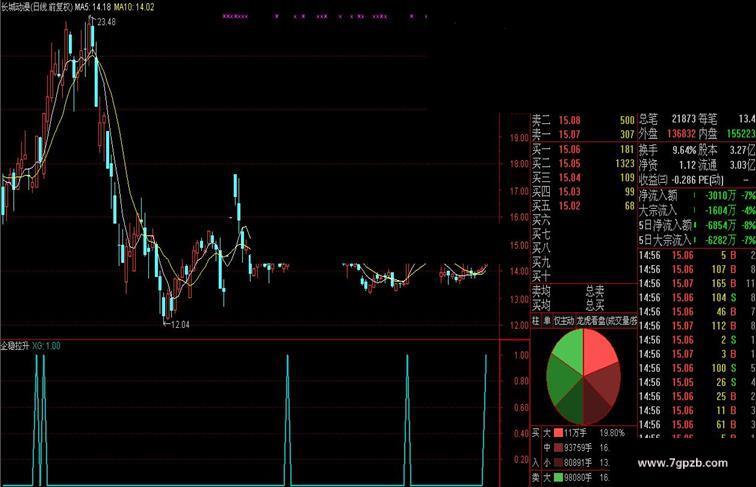756x487 pixels.
Task: Click the 收益 -0.286 value
Action: (683, 180)
